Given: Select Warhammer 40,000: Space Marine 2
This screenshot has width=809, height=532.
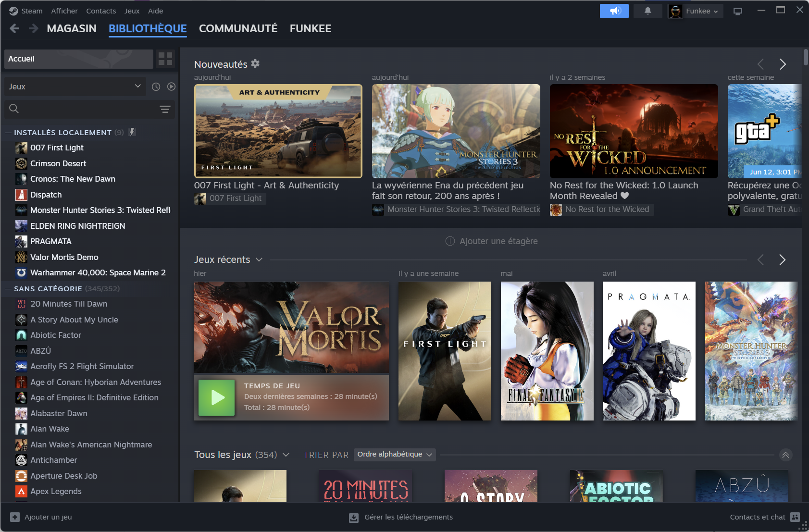Looking at the screenshot, I should tap(98, 272).
